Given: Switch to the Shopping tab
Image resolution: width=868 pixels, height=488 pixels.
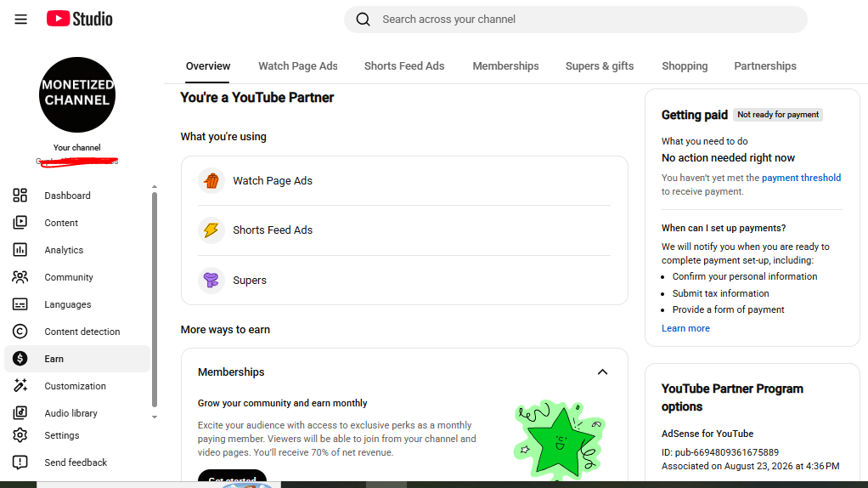Looking at the screenshot, I should 685,66.
